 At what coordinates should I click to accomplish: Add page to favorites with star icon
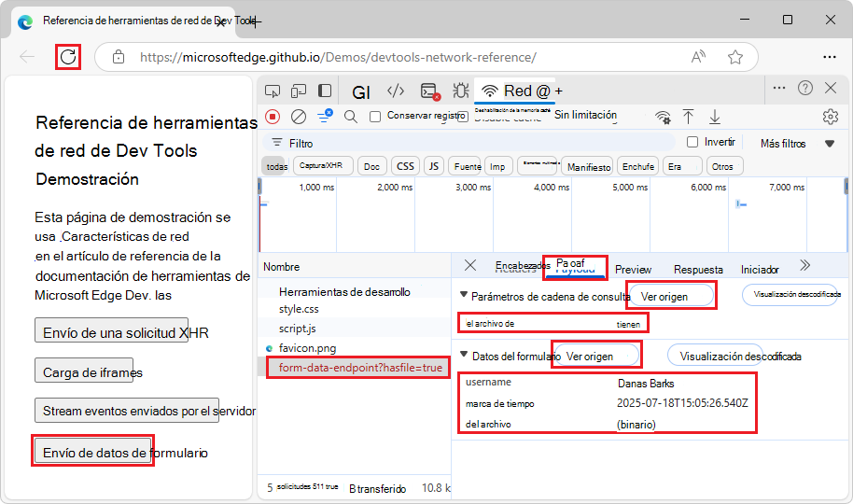point(735,57)
